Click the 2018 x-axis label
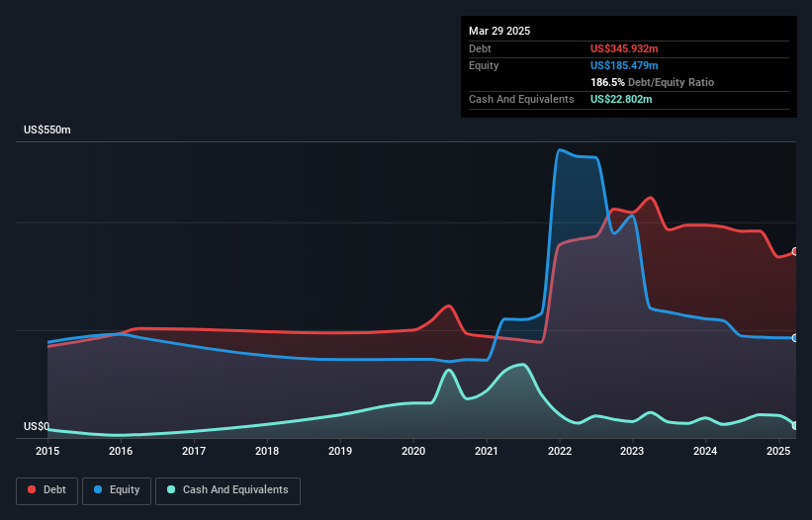This screenshot has width=812, height=520. pos(267,451)
